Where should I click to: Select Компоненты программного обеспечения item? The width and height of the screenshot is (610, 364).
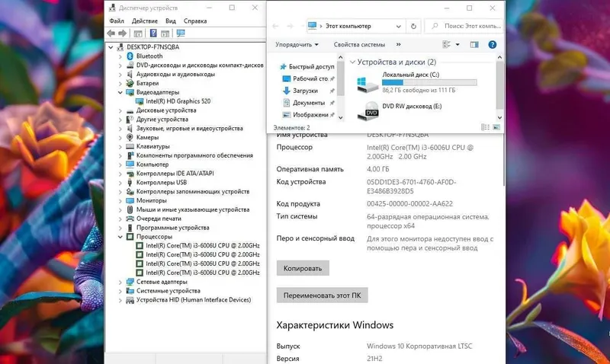coord(189,155)
